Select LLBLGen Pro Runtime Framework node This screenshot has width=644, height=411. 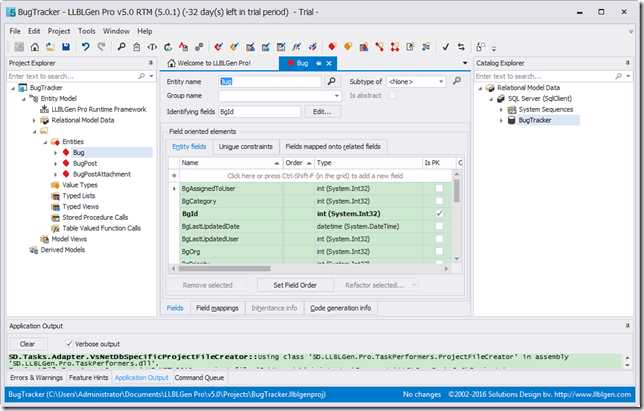click(99, 109)
